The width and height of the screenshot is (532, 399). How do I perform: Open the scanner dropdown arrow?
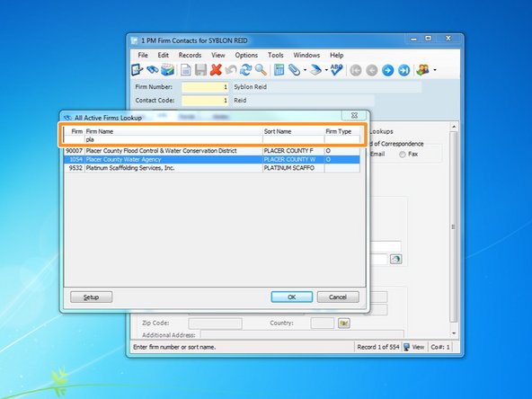click(x=326, y=70)
